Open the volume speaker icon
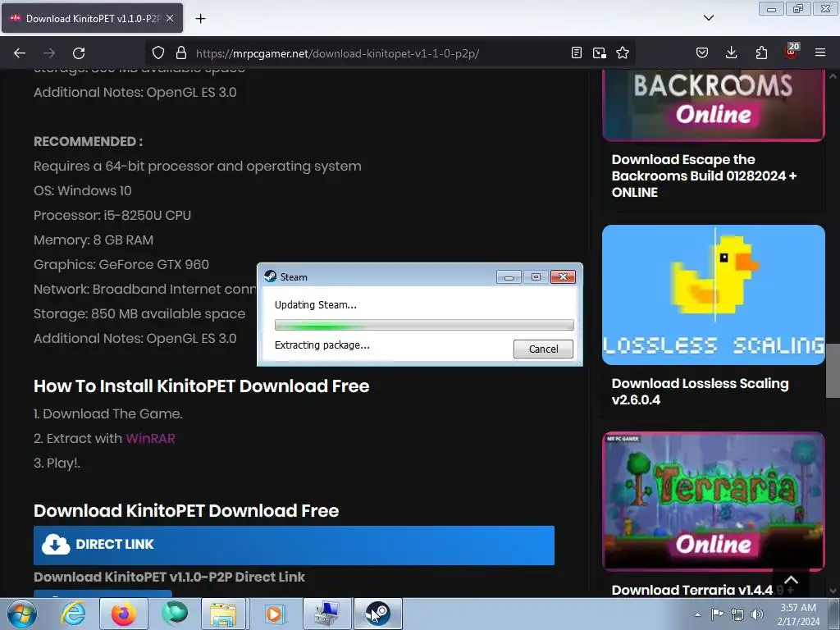 [x=757, y=614]
